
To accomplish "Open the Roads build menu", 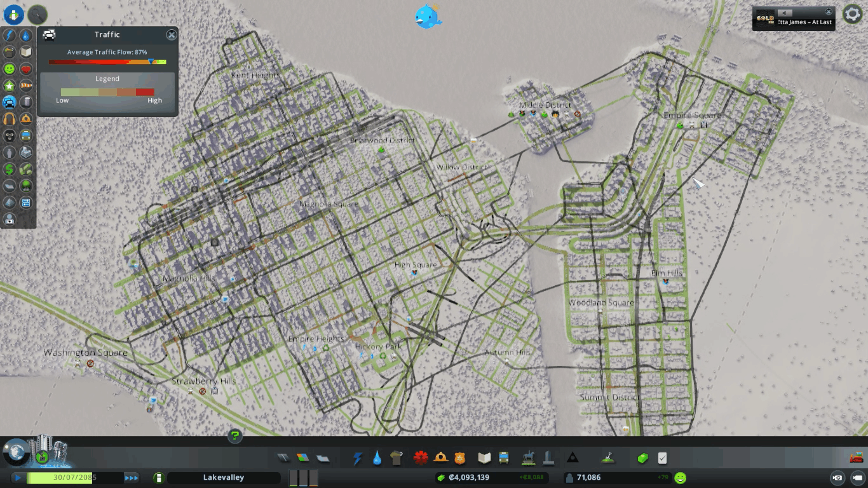I will coord(283,457).
